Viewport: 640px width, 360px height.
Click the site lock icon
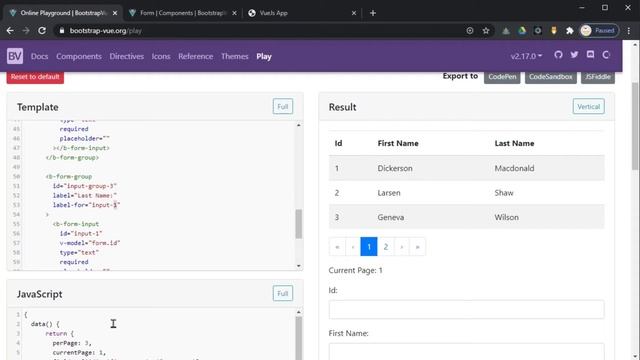tap(62, 31)
